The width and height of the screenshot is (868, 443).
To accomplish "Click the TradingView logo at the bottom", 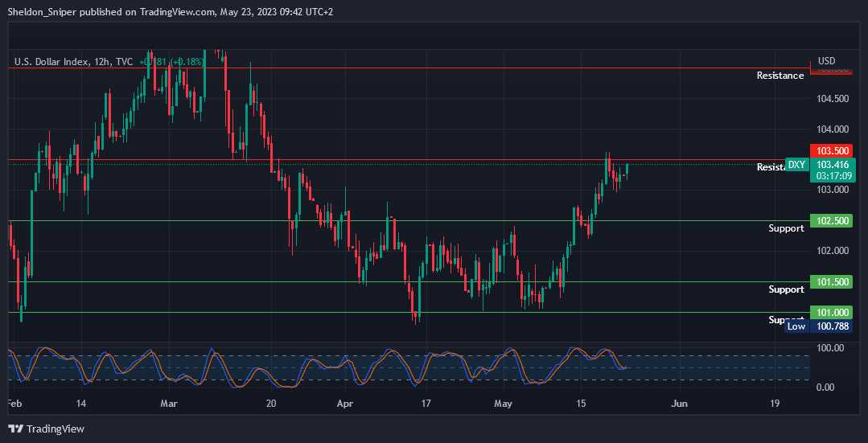I will (47, 429).
